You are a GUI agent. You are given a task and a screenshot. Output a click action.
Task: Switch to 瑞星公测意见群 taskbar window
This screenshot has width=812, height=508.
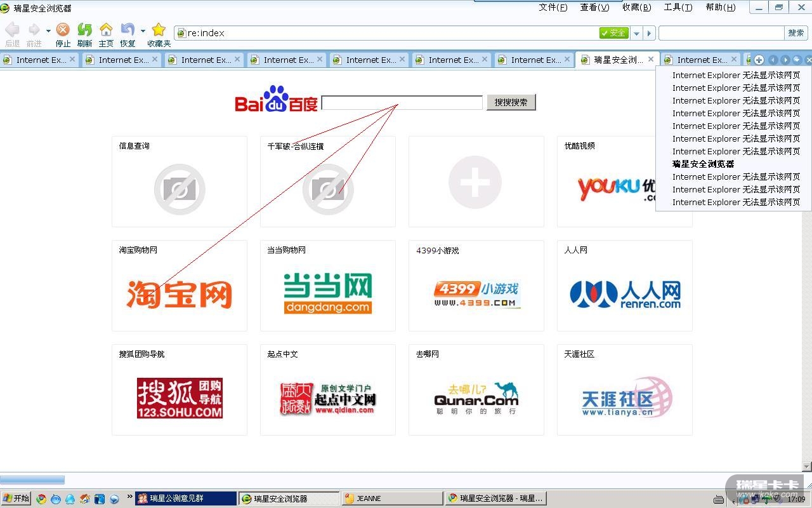pos(185,498)
